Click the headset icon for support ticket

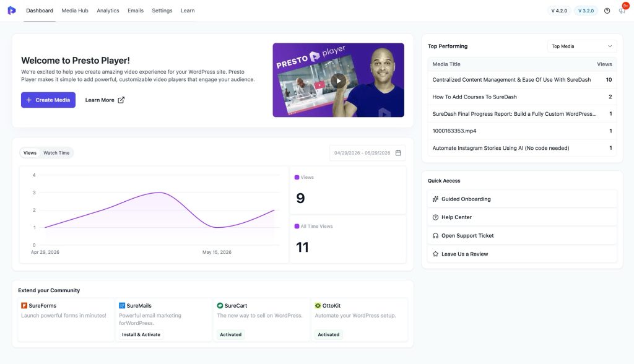click(x=435, y=236)
